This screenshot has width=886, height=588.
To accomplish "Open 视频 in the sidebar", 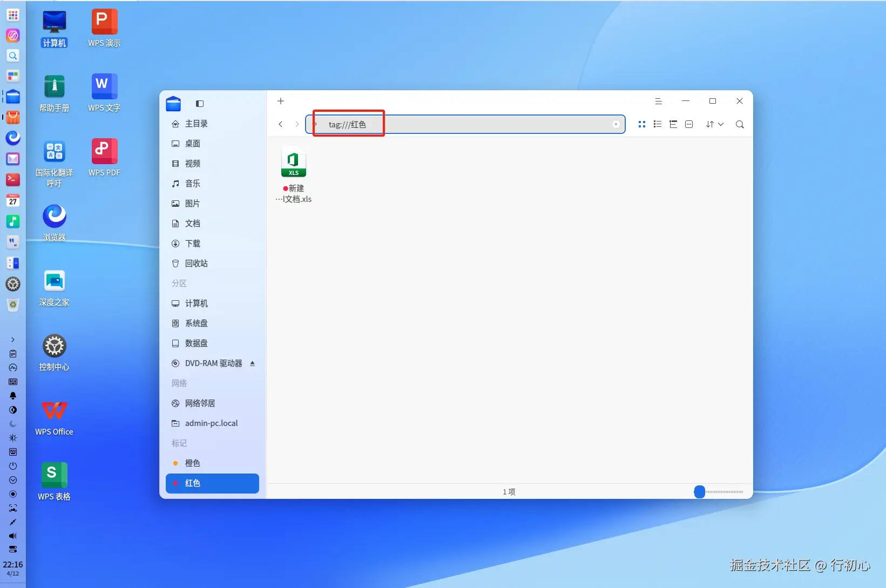I will [212, 164].
